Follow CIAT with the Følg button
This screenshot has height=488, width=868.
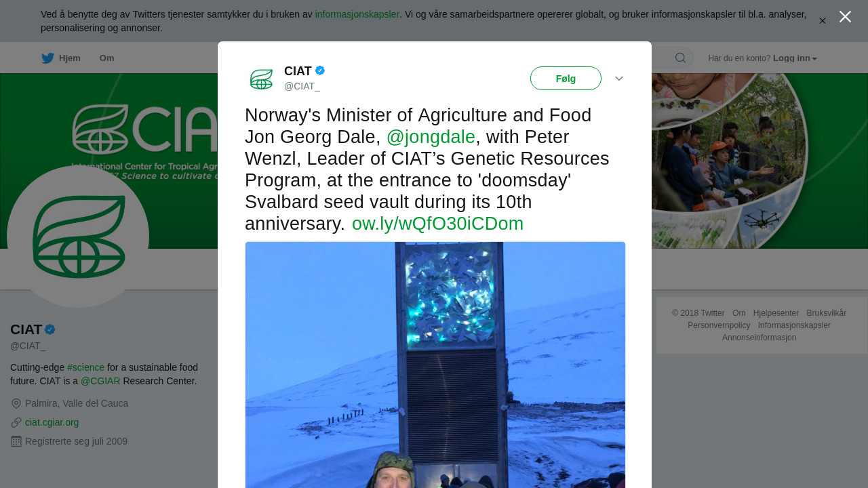566,79
